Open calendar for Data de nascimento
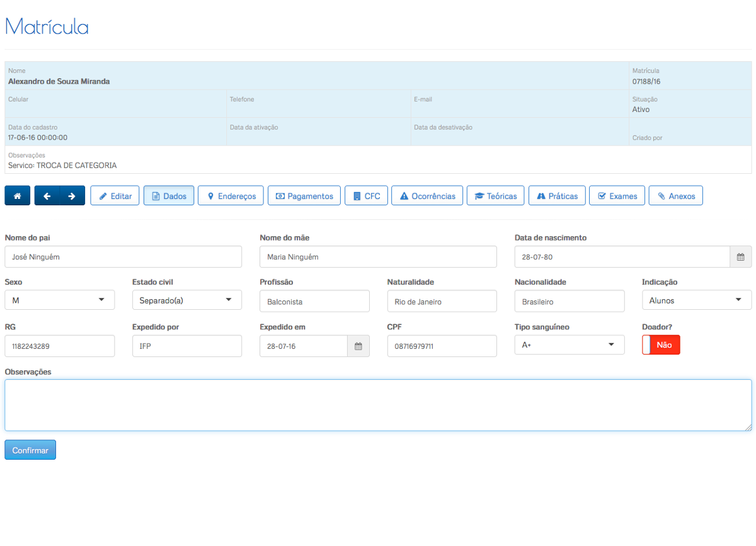Image resolution: width=756 pixels, height=546 pixels. coord(740,257)
